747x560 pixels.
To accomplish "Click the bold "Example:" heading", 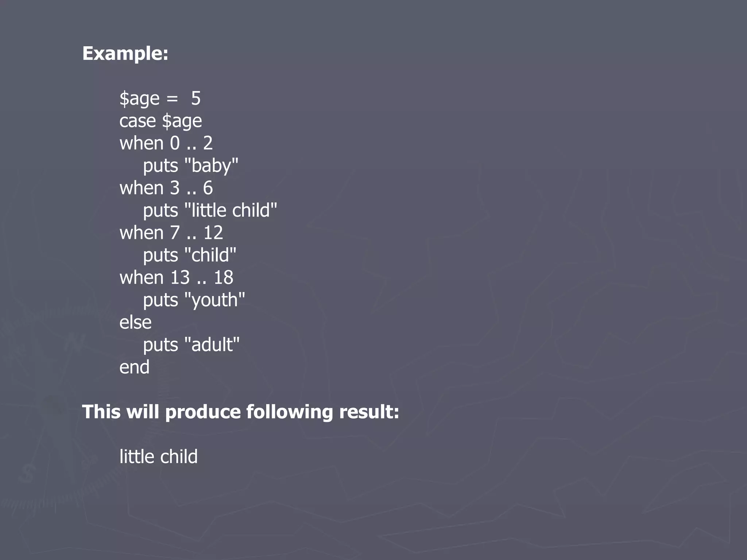I will point(125,54).
